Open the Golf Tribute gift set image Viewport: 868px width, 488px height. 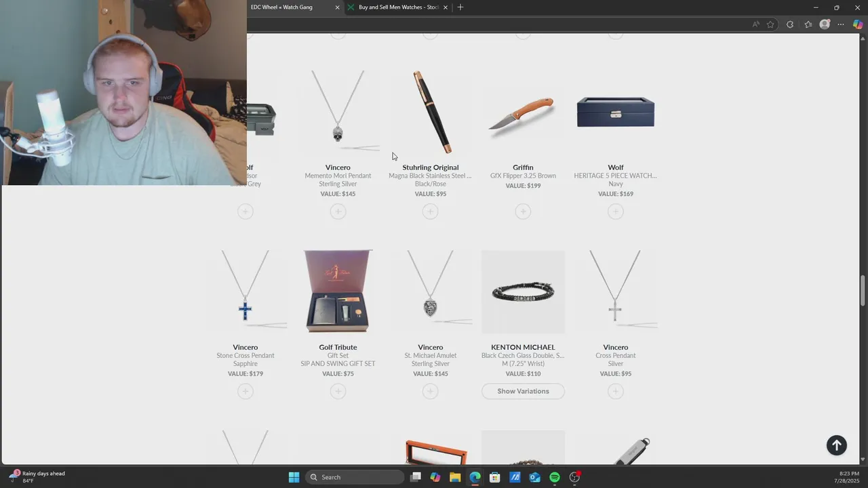point(338,291)
